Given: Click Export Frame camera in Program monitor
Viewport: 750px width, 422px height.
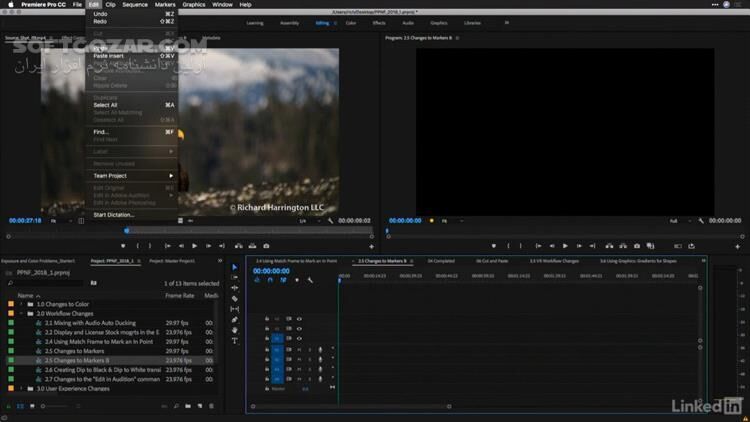Looking at the screenshot, I should tap(637, 246).
